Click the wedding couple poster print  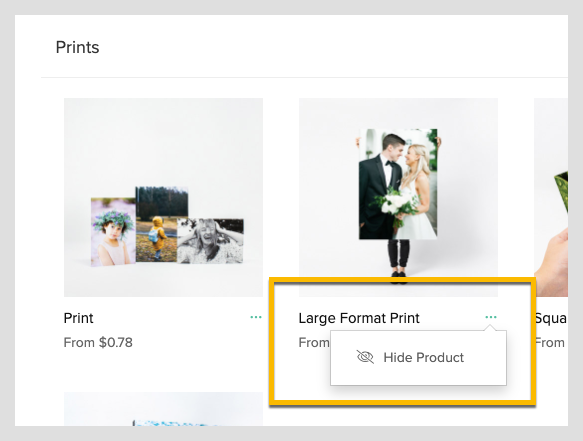point(398,184)
